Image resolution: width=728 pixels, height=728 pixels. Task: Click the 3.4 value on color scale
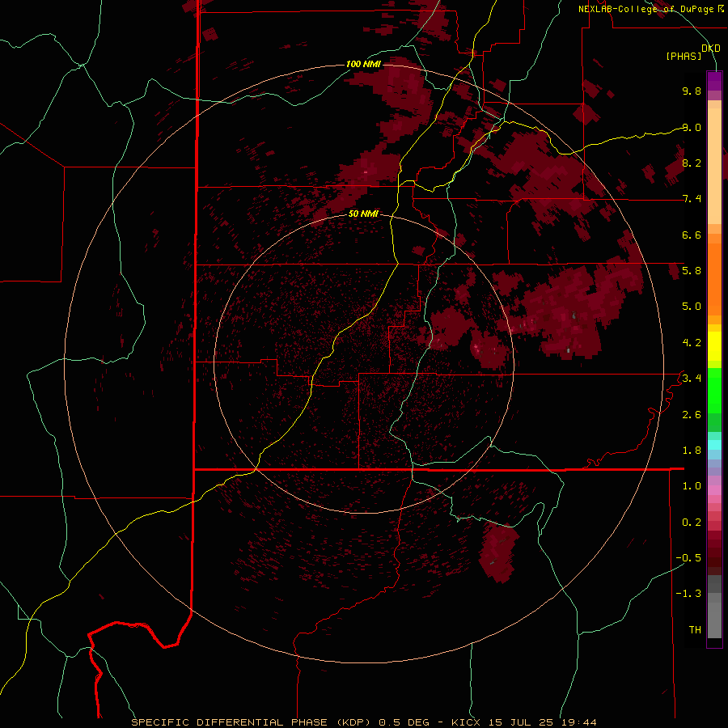point(692,379)
